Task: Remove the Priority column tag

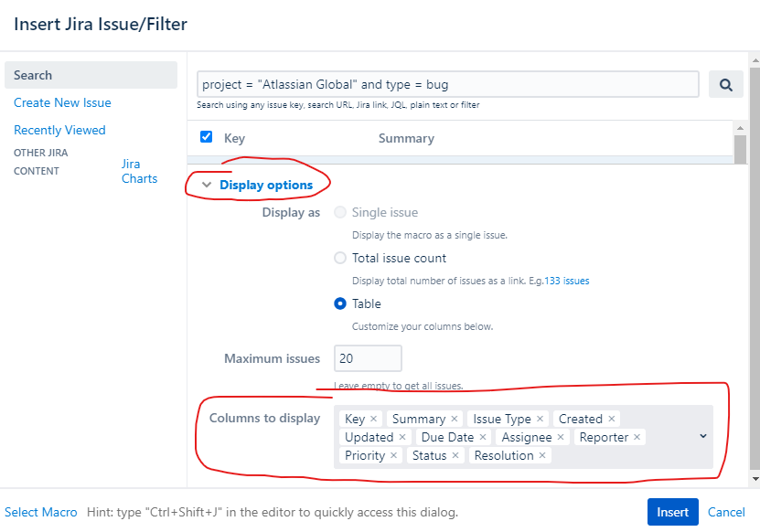Action: [x=393, y=455]
